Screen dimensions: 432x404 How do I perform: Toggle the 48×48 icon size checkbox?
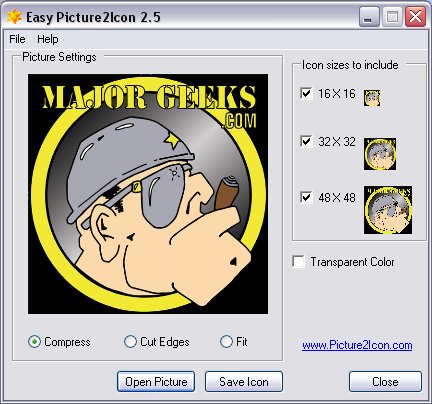pyautogui.click(x=306, y=197)
